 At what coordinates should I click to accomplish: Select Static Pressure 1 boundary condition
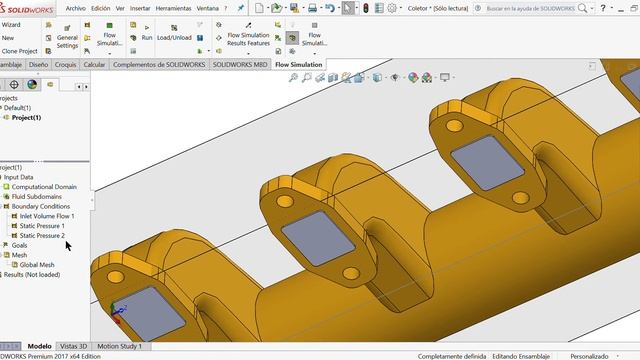pyautogui.click(x=42, y=226)
